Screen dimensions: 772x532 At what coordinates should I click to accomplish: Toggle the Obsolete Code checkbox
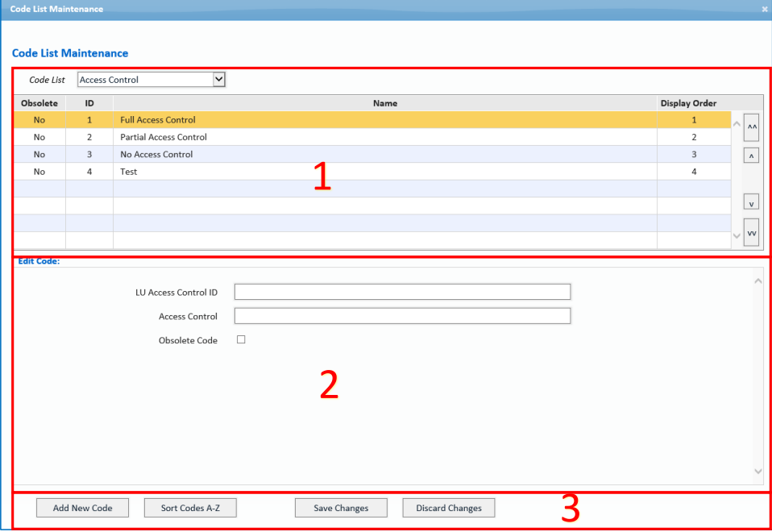point(241,340)
